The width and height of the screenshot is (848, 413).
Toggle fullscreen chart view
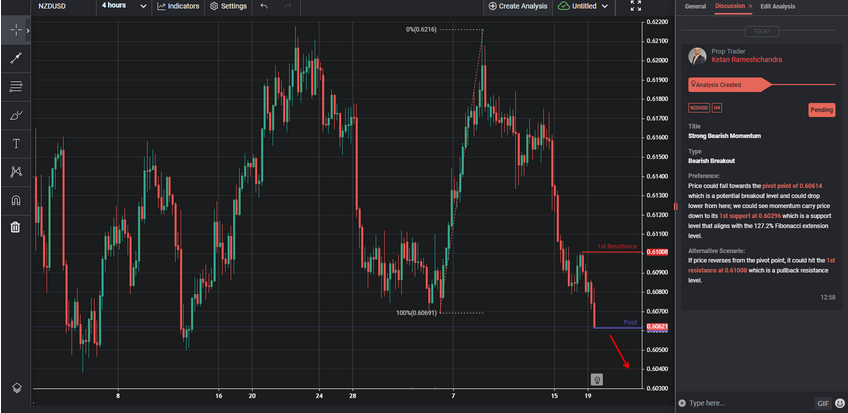coord(636,6)
